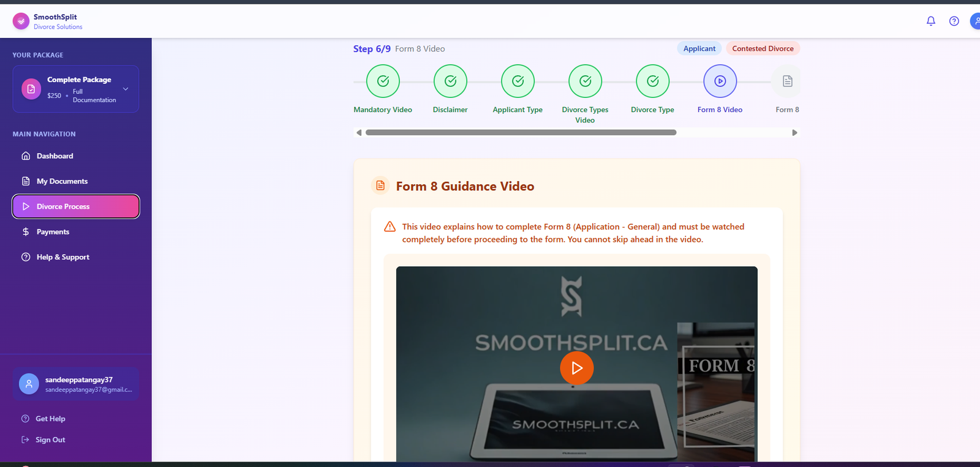Open notifications bell
The image size is (980, 467).
931,21
